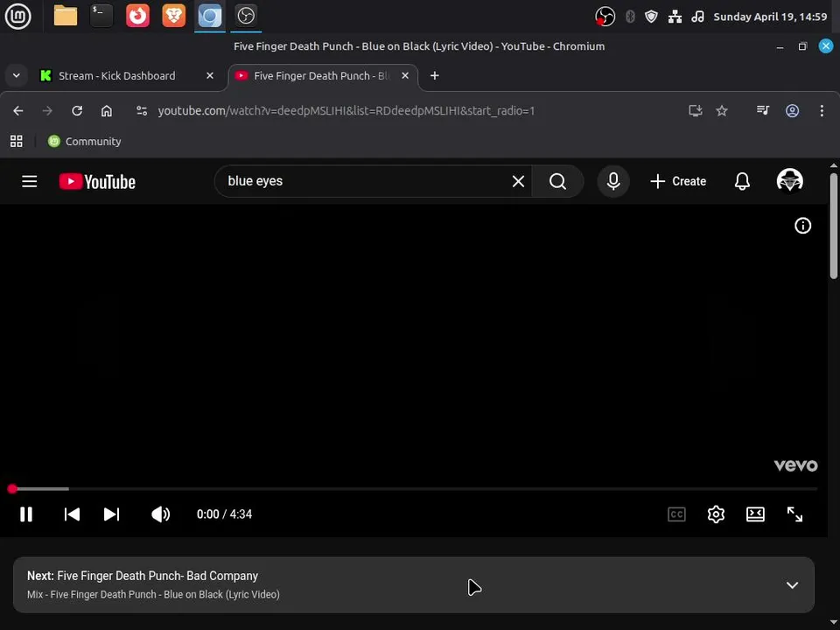
Task: Bookmark this page with the star icon
Action: 722,111
